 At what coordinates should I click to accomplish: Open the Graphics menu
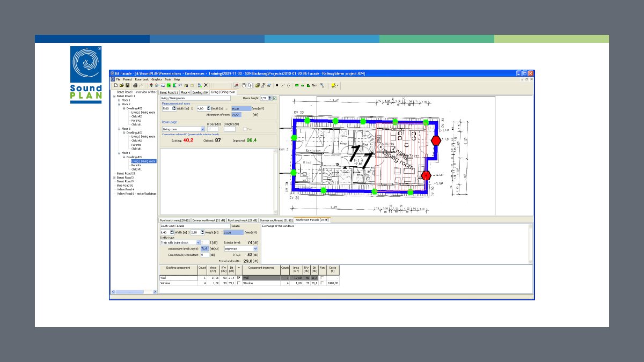tap(157, 79)
